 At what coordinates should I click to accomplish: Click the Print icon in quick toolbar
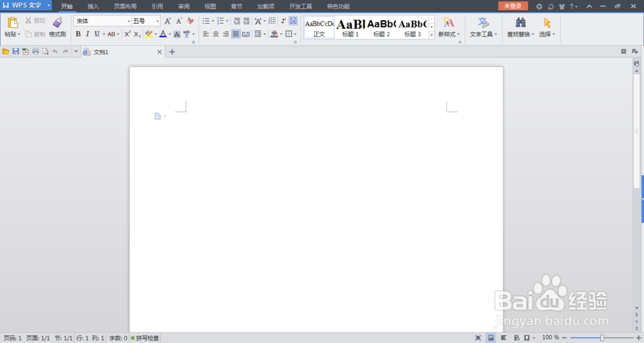[35, 51]
